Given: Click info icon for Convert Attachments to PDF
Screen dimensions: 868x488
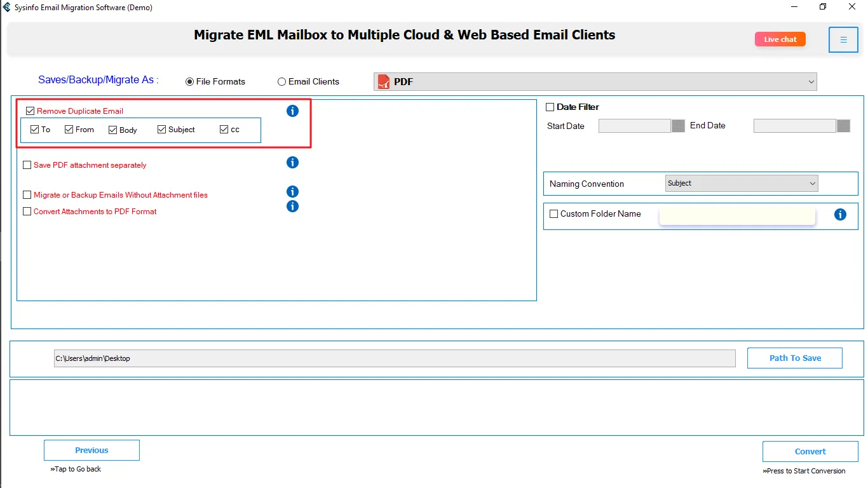Looking at the screenshot, I should tap(292, 207).
